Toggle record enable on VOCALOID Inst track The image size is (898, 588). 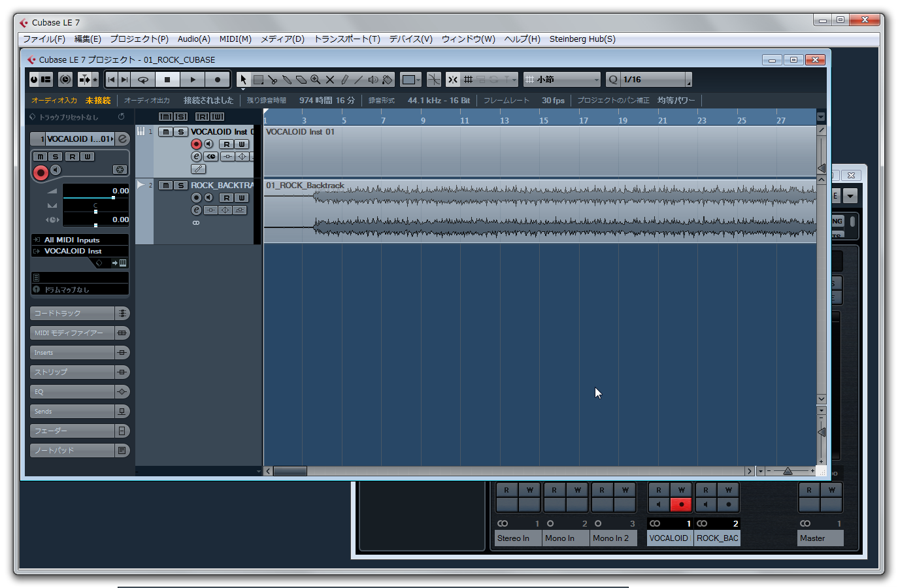tap(196, 144)
